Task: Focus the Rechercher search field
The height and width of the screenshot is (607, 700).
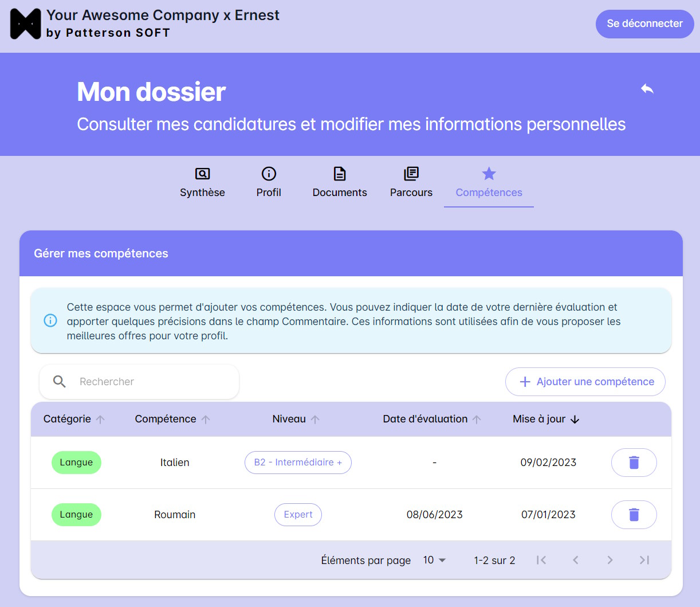Action: click(x=139, y=382)
